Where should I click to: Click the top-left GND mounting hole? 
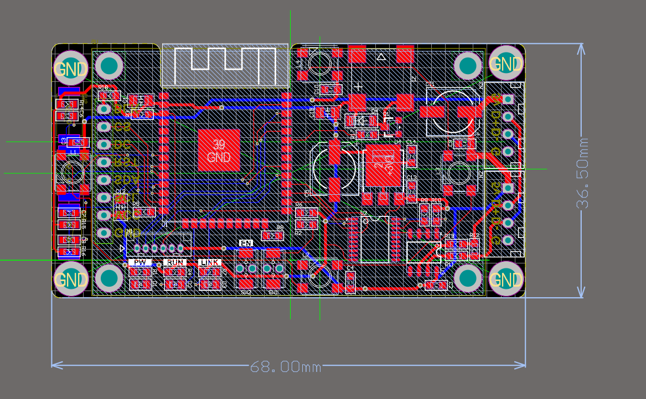point(70,68)
